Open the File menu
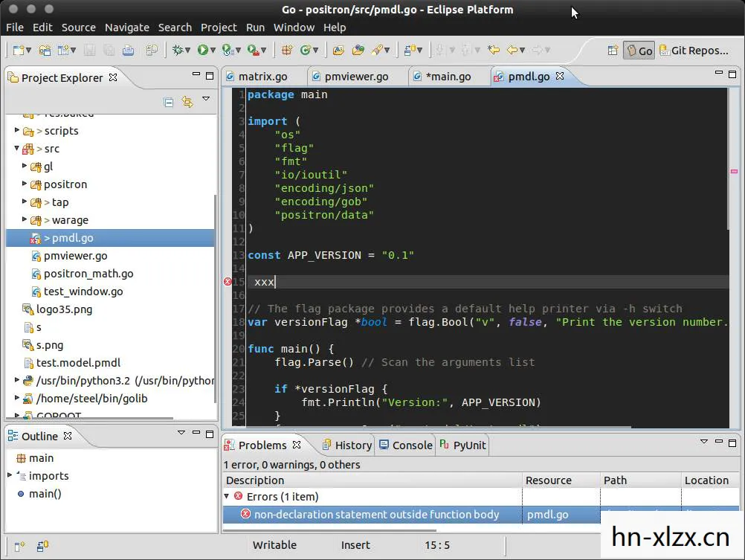The image size is (745, 560). coord(15,28)
